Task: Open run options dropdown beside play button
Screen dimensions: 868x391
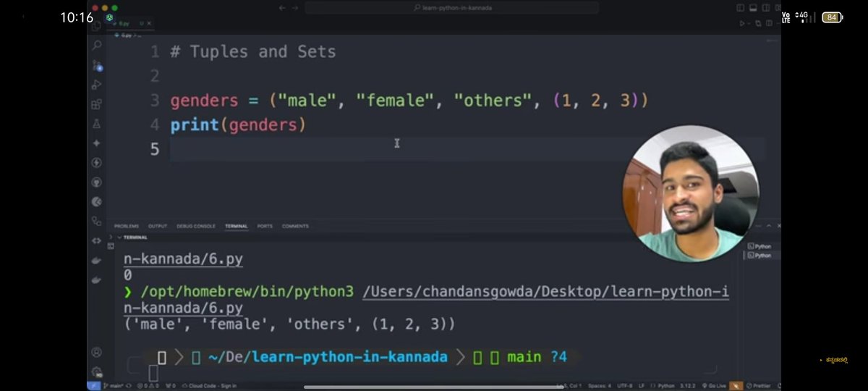Action: (749, 23)
